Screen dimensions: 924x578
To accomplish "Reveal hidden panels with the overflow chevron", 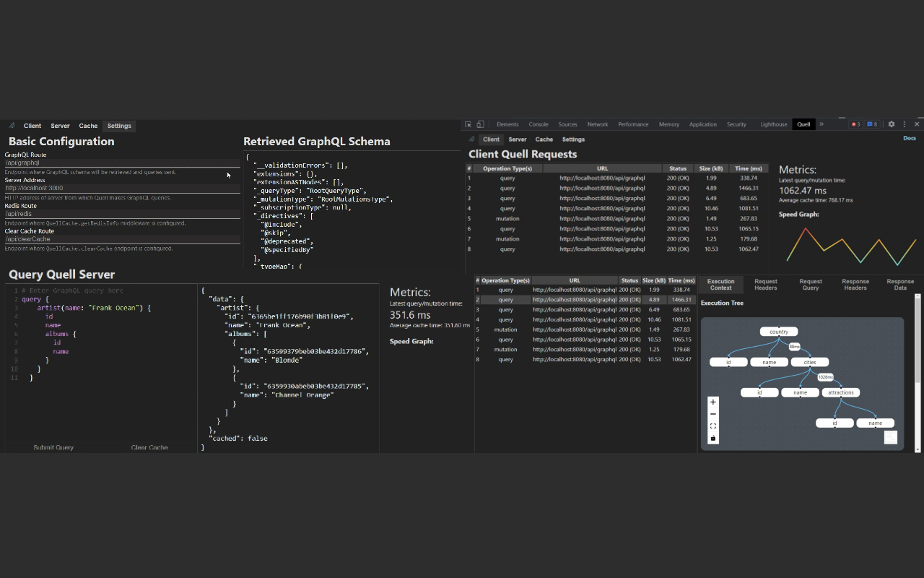I will tap(821, 124).
